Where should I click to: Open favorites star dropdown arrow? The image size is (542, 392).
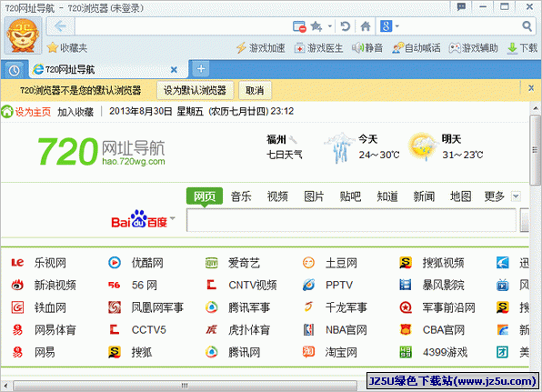pos(330,26)
